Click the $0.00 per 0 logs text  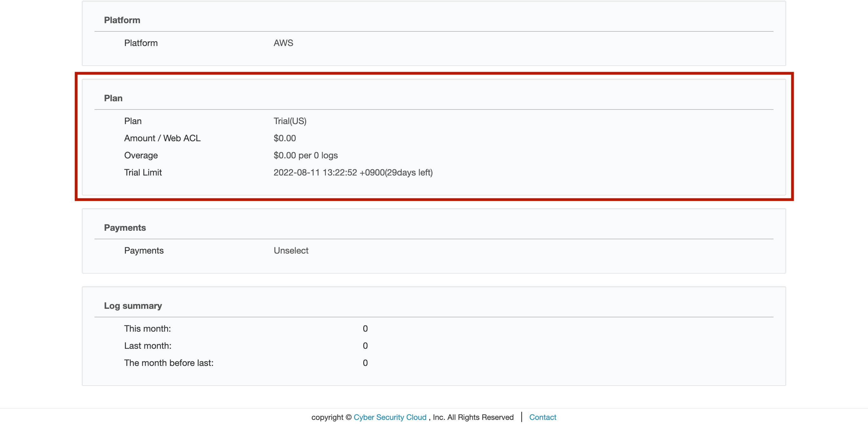[x=305, y=156]
